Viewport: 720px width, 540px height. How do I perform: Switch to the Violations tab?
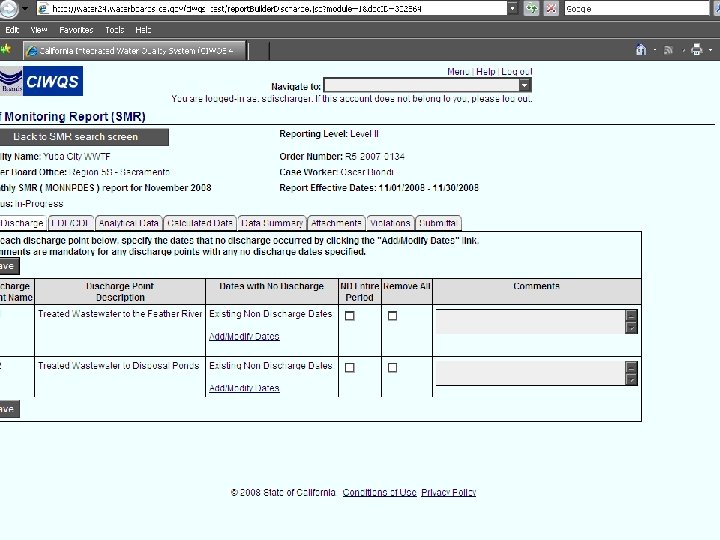point(390,223)
